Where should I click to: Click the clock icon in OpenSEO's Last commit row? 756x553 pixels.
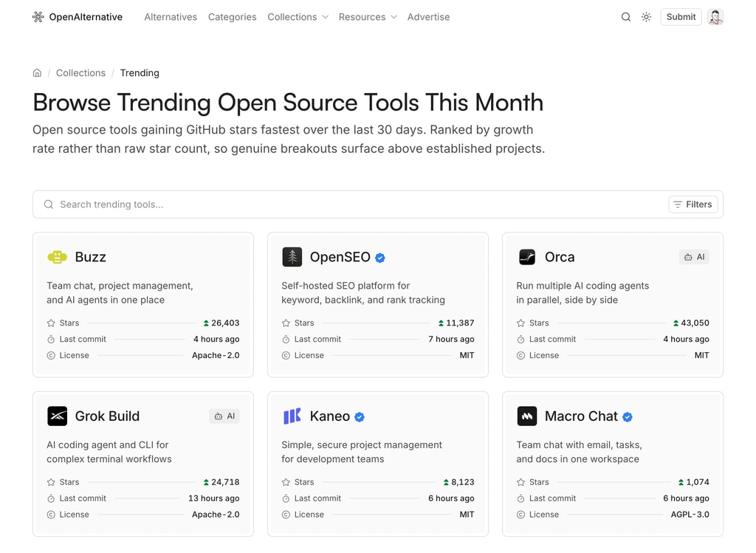(x=286, y=340)
